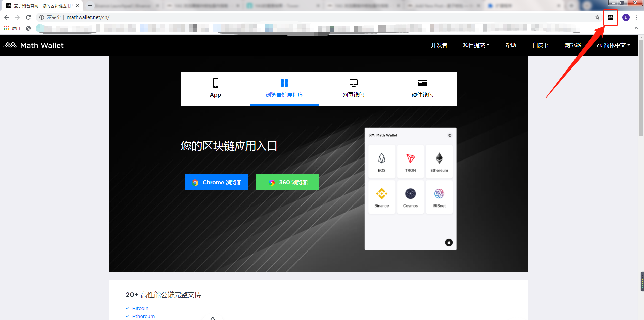Bookmark this page with the star icon
The image size is (644, 320).
click(x=597, y=17)
